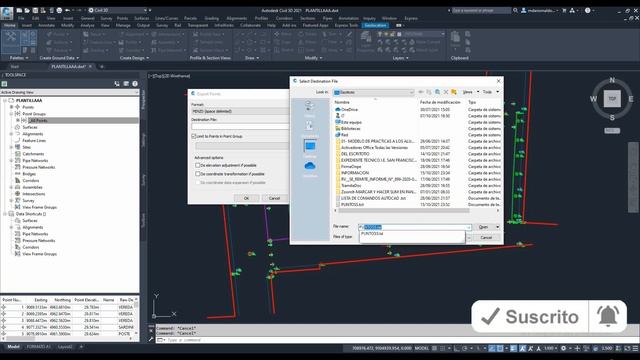Select the Model layout tab
The width and height of the screenshot is (640, 360).
pos(13,347)
